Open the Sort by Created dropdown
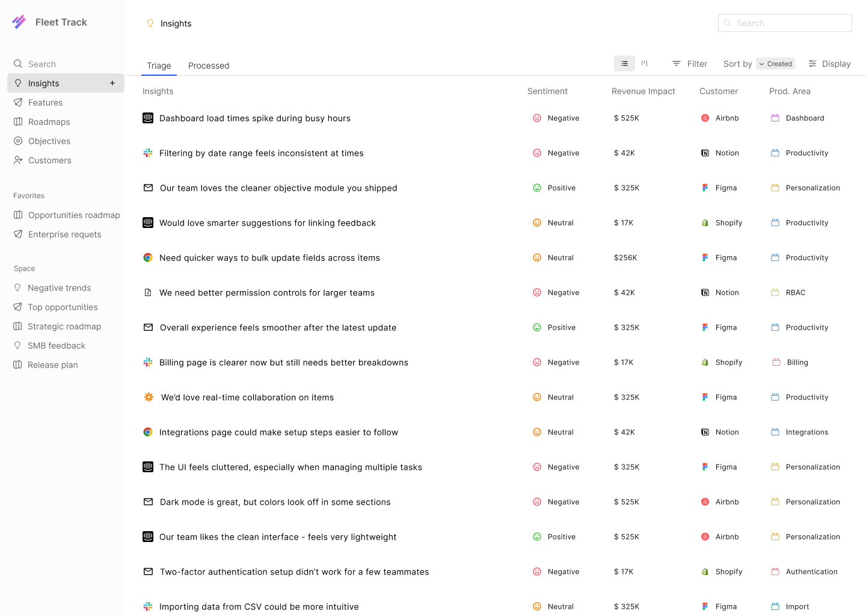 (775, 64)
